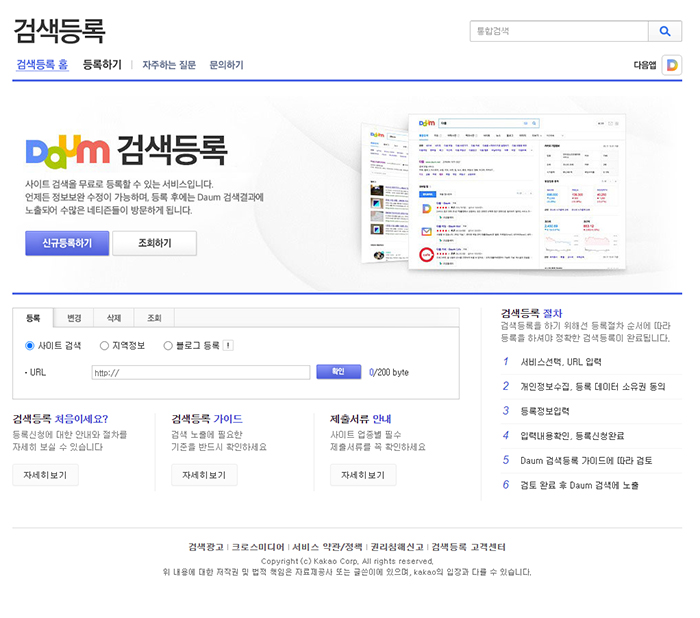
Task: Open 자주하는 질문 page
Action: coord(169,65)
